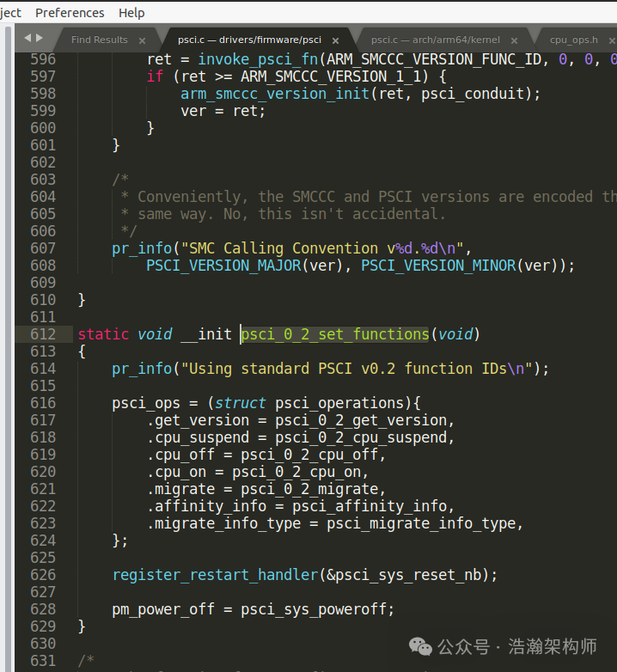The width and height of the screenshot is (617, 672).
Task: Click line number 616 in gutter
Action: pyautogui.click(x=43, y=403)
